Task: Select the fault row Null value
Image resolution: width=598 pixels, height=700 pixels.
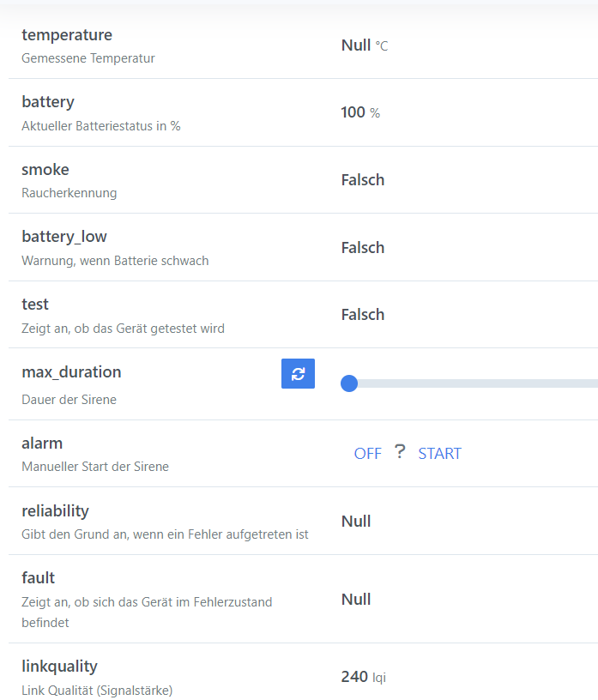Action: pos(356,599)
